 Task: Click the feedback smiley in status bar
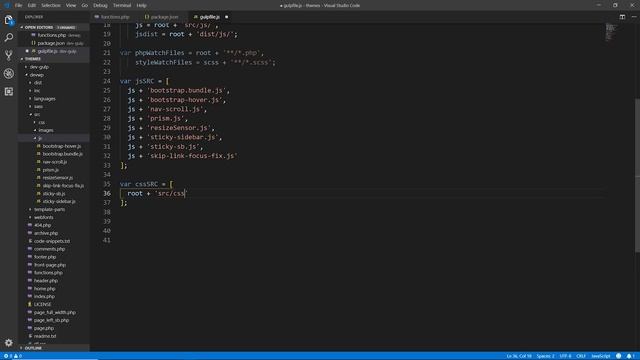(x=619, y=356)
